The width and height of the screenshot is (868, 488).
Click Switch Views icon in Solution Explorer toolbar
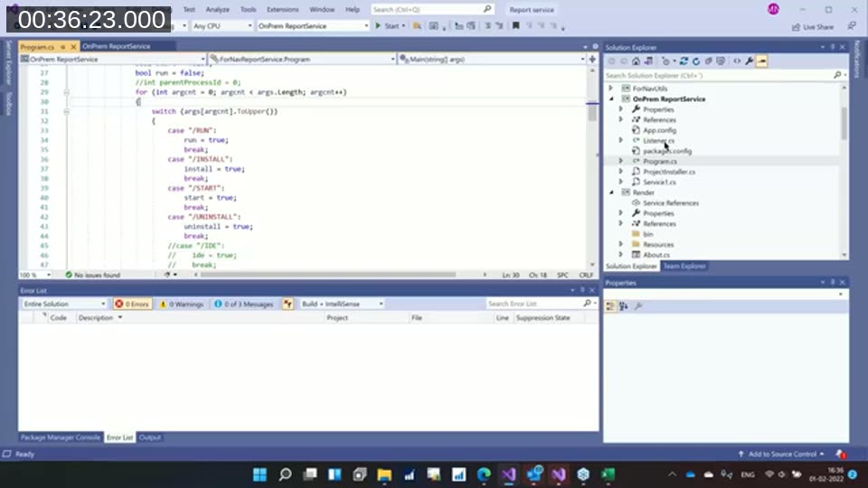(648, 61)
